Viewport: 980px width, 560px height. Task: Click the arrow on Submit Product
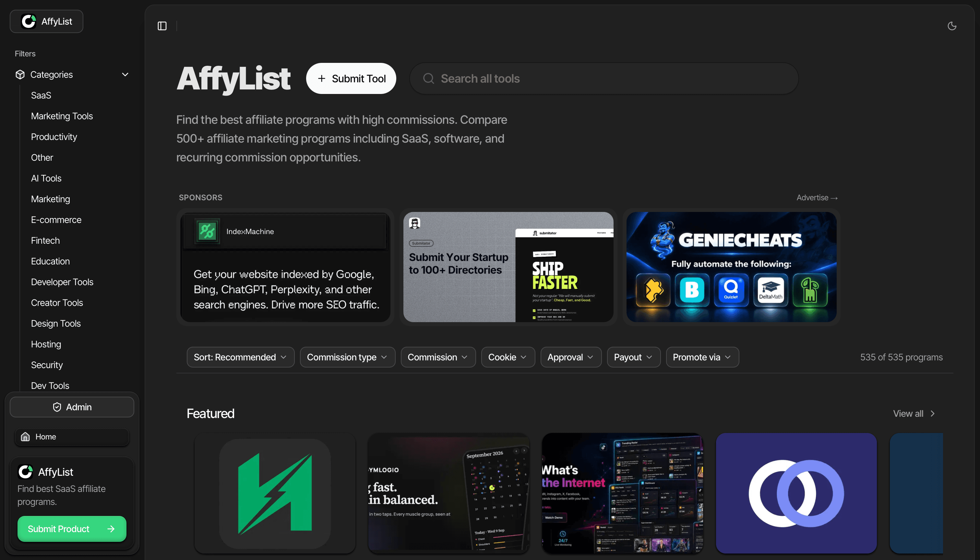click(111, 529)
